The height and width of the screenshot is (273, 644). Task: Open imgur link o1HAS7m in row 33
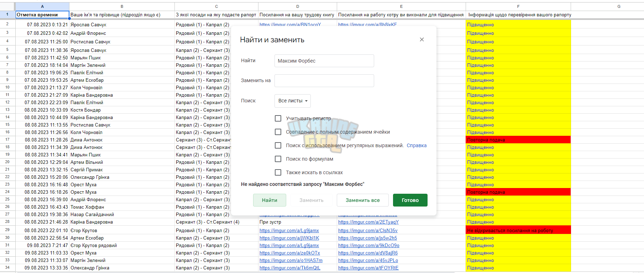tap(291, 261)
